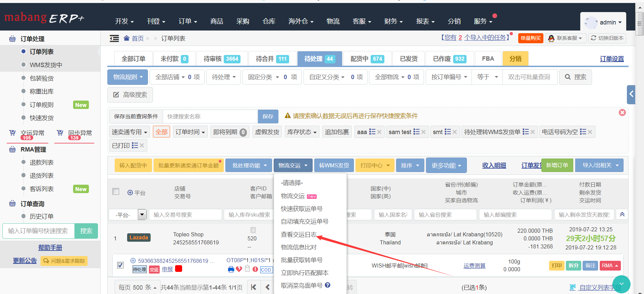Click the 转WMS发货 button
644x294 pixels.
coord(334,165)
